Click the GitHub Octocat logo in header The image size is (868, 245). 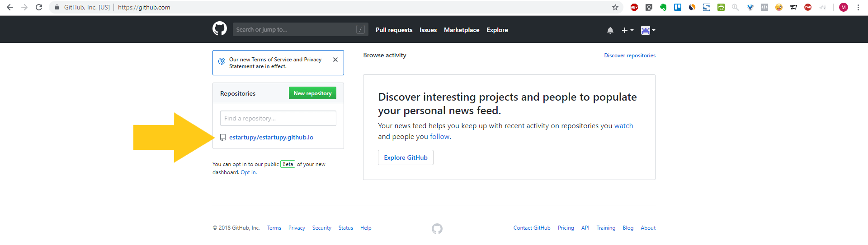(220, 29)
